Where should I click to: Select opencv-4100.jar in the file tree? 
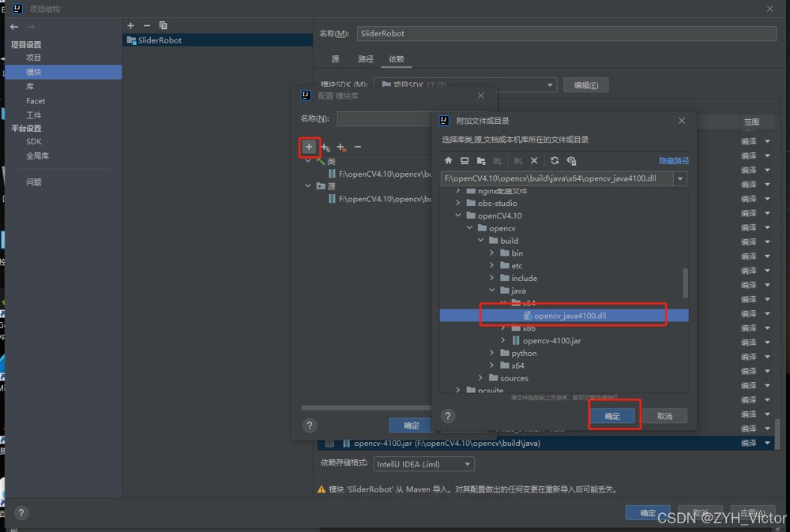click(x=551, y=341)
